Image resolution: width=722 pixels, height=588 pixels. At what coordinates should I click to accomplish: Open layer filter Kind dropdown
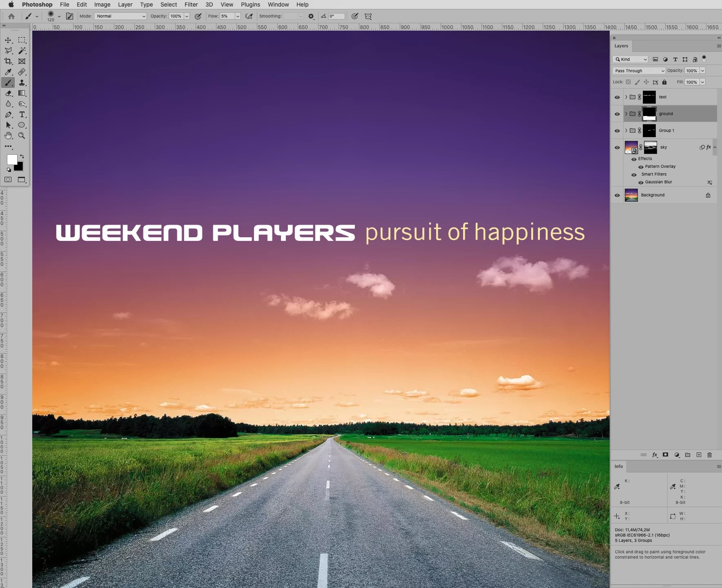[630, 59]
